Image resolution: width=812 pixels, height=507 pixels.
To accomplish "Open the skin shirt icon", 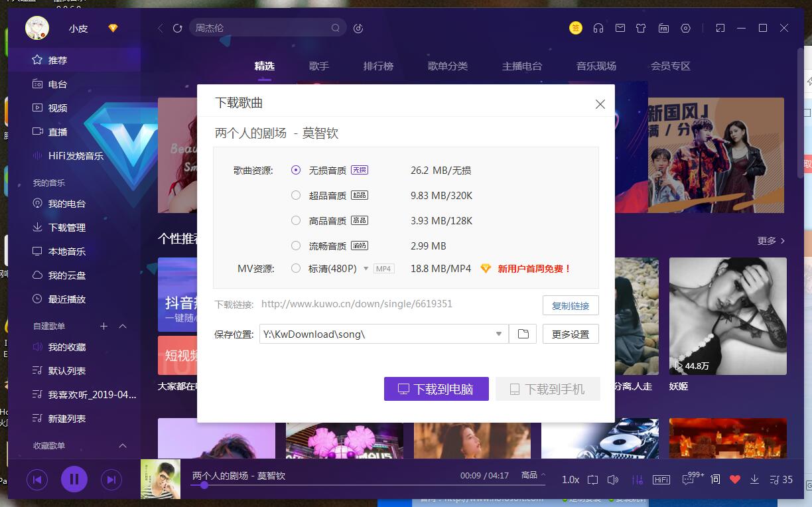I will point(641,28).
